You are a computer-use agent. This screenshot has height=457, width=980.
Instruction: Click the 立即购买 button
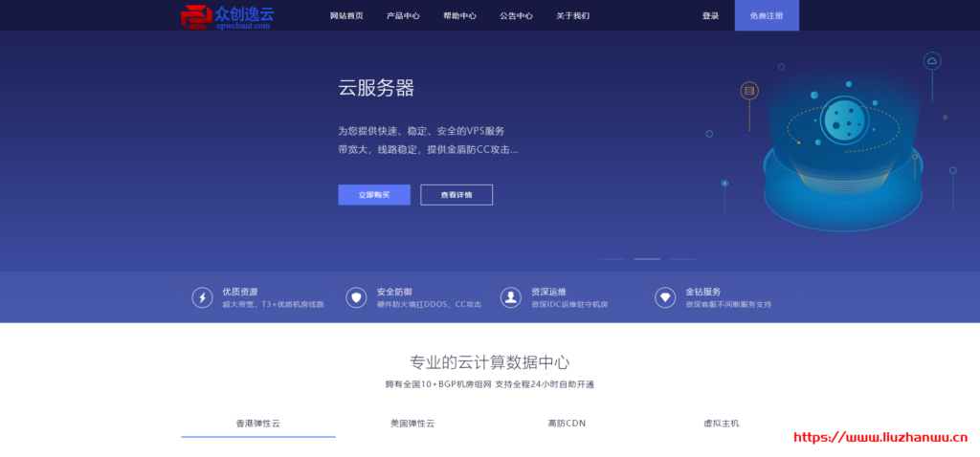click(374, 195)
